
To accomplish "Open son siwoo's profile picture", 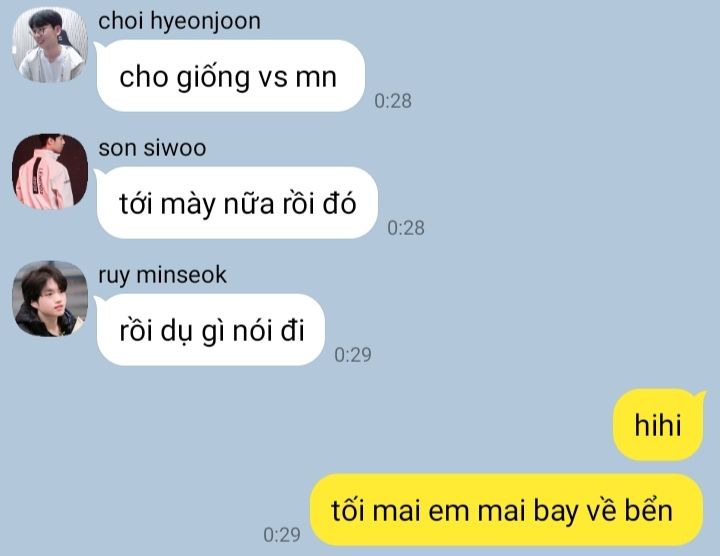I will coord(50,172).
